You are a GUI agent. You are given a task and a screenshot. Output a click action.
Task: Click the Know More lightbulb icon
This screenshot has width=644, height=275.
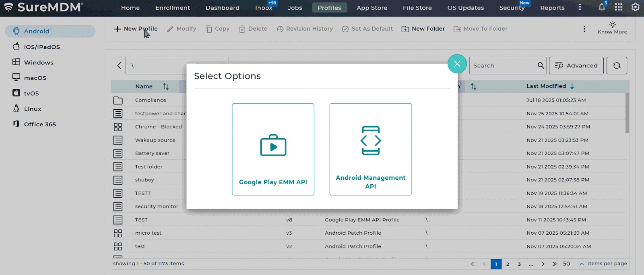point(612,25)
